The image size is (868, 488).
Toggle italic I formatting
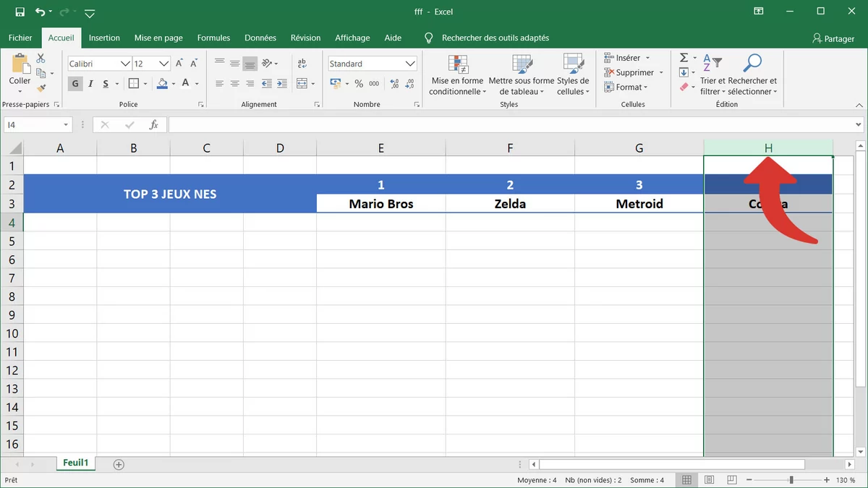90,84
